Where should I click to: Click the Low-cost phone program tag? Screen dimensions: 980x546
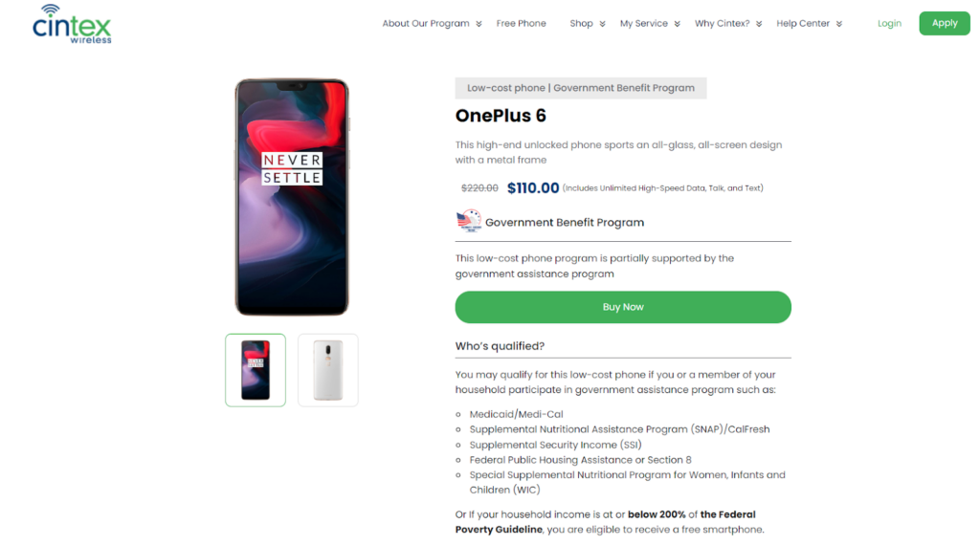point(581,88)
